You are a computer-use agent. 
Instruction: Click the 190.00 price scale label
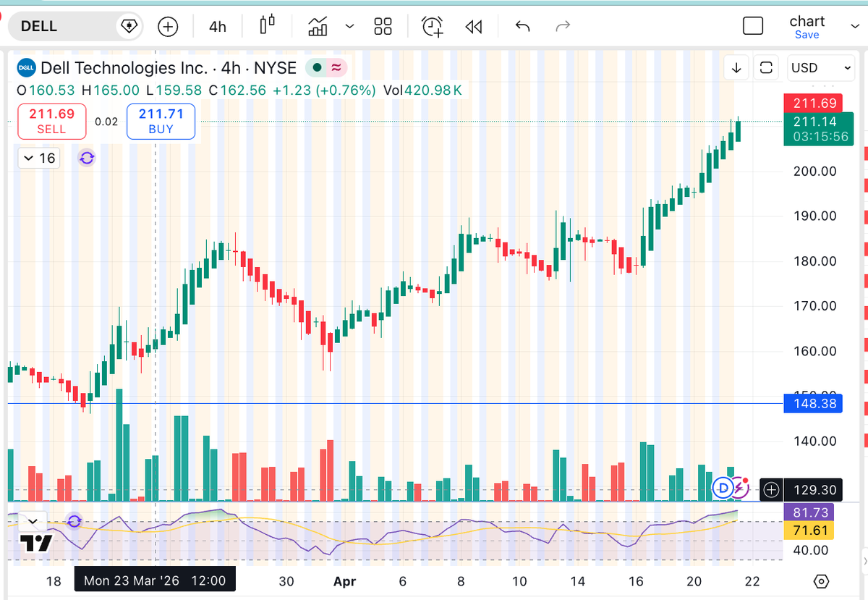[814, 216]
